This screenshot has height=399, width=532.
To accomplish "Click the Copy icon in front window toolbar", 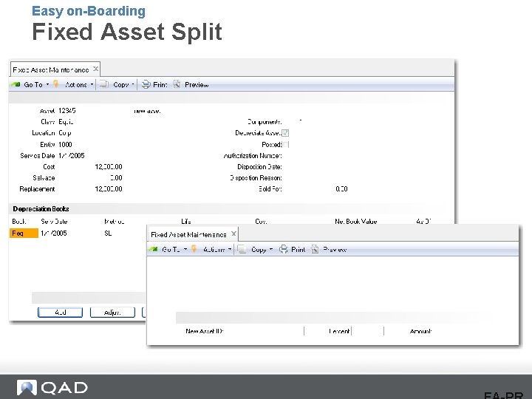I will [242, 249].
